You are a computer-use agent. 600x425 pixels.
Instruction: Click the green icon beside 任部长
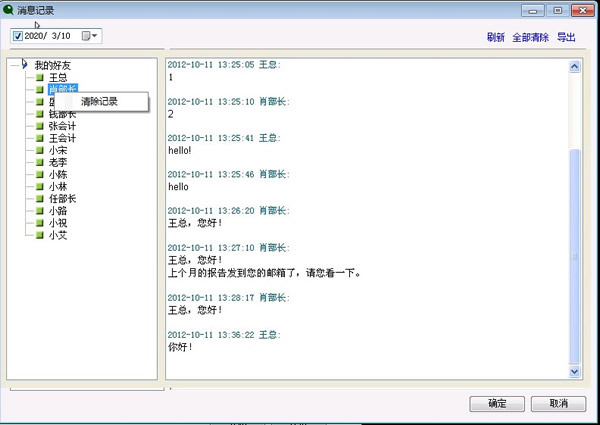click(x=41, y=198)
